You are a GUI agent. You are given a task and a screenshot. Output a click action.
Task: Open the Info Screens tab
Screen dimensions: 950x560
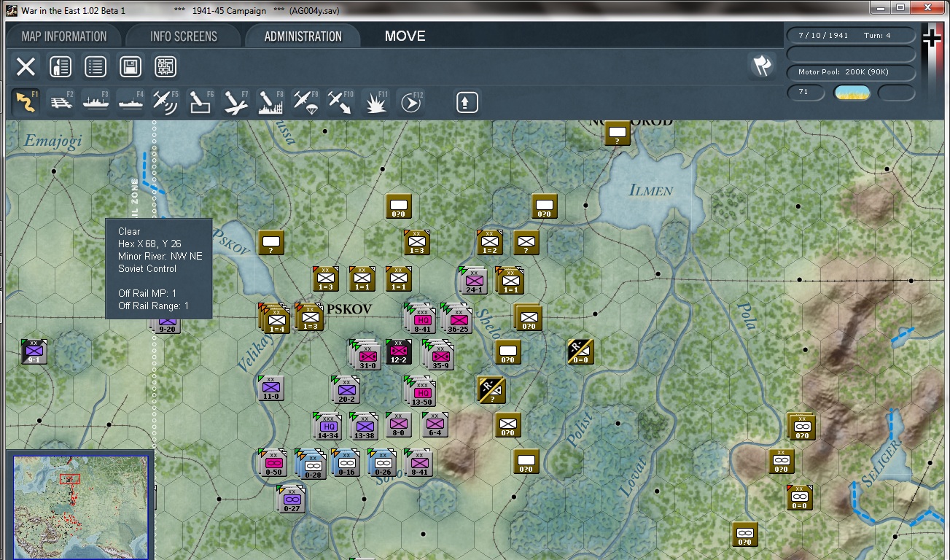pos(184,36)
